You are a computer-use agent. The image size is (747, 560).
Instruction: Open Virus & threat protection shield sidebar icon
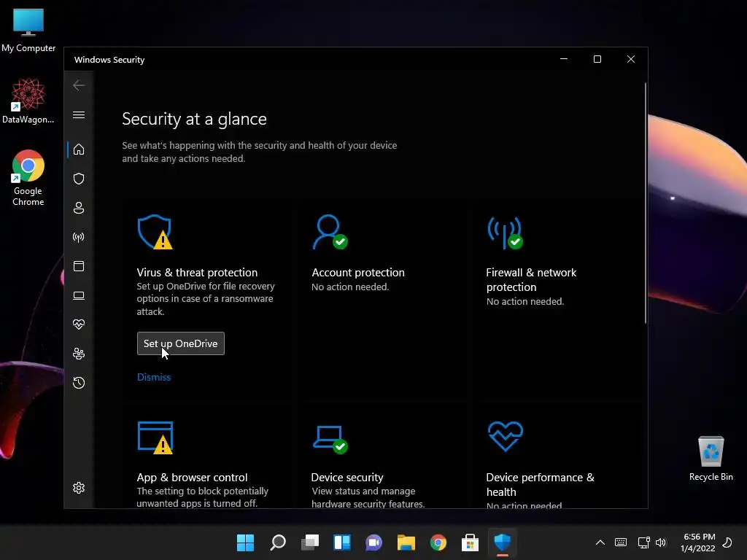pyautogui.click(x=79, y=179)
